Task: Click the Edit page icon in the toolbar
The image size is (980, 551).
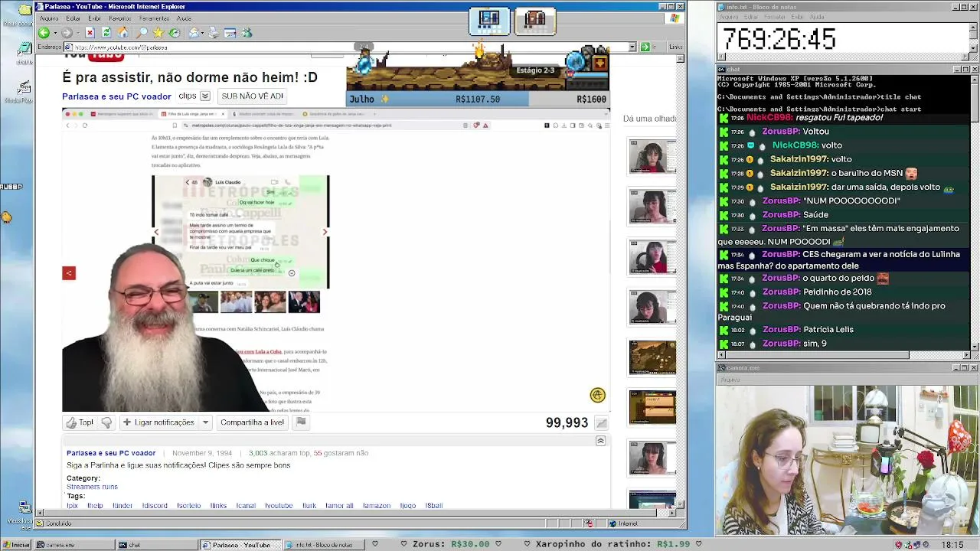Action: 230,33
